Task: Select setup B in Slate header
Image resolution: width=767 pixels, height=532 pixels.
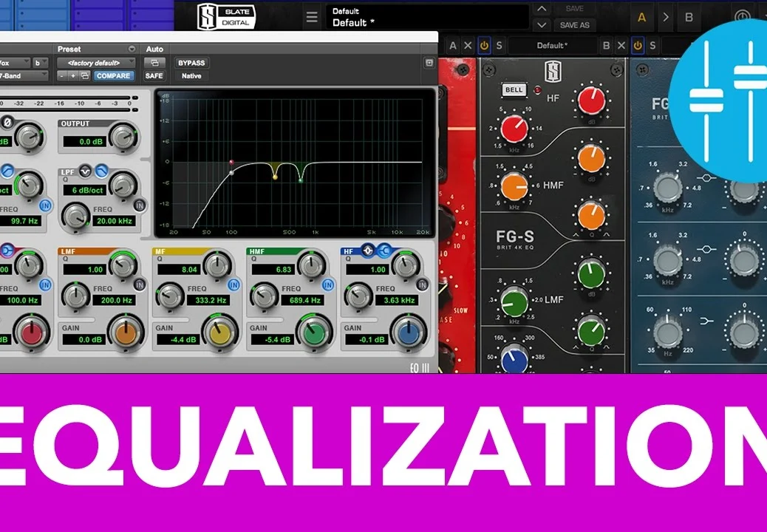Action: [x=689, y=18]
